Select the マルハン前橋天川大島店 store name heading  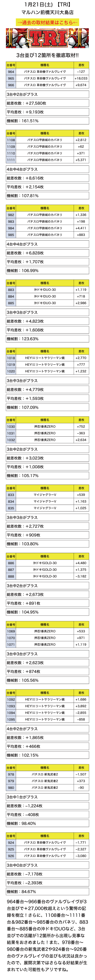pos(47,13)
